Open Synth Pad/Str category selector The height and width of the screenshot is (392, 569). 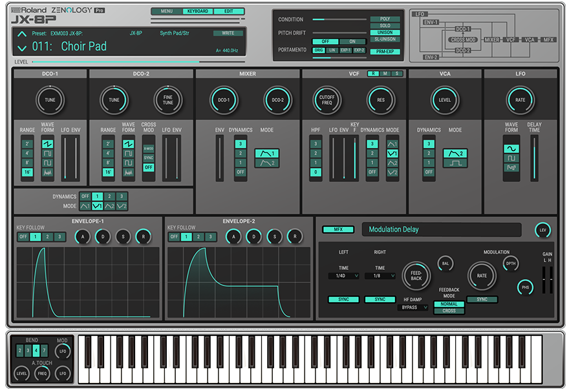click(x=174, y=33)
